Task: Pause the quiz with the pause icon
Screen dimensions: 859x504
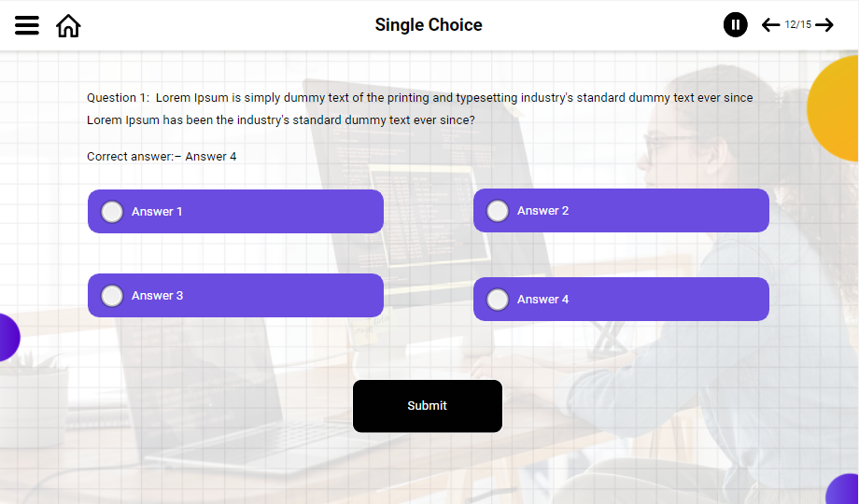Action: click(x=736, y=25)
